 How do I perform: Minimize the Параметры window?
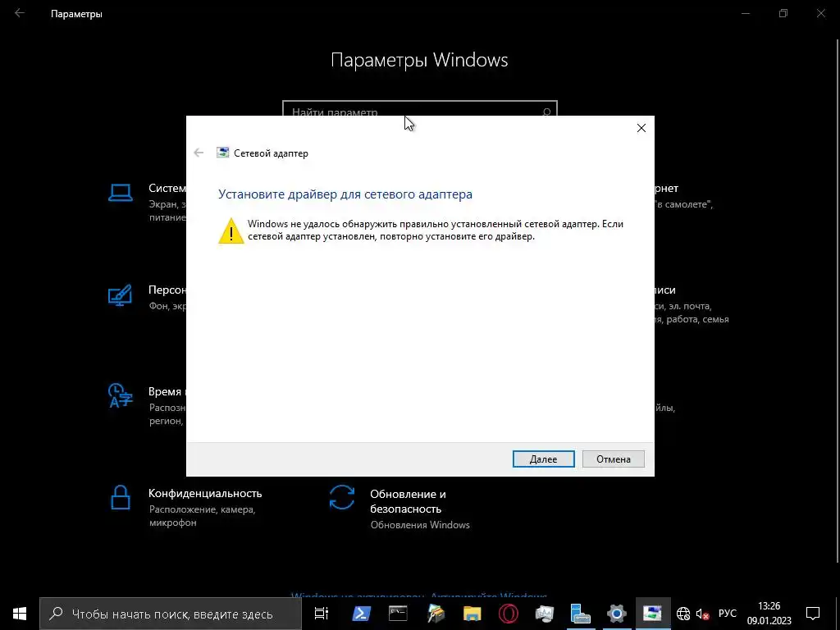pos(745,13)
